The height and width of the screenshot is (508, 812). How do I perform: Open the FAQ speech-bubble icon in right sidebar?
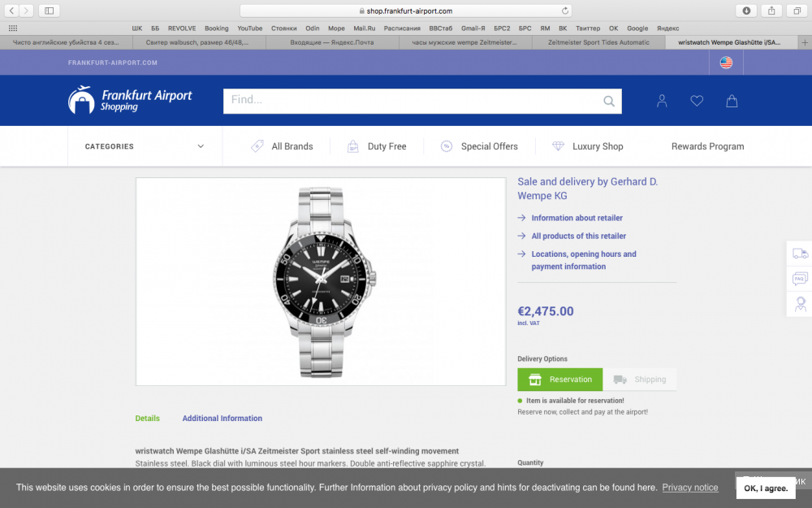click(801, 279)
